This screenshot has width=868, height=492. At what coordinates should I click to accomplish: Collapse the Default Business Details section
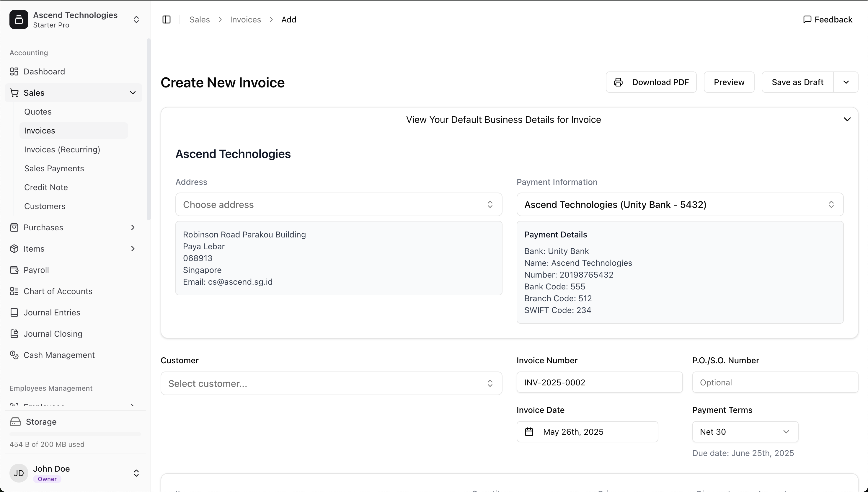coord(847,119)
